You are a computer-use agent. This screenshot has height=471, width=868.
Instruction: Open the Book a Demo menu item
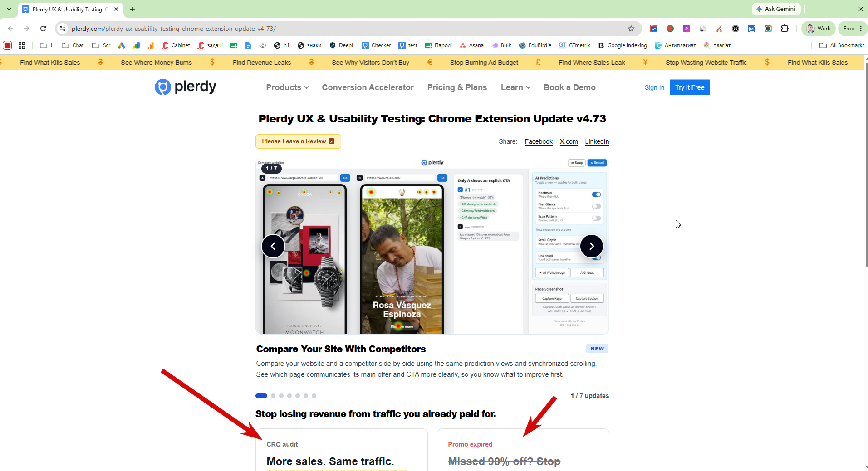point(569,87)
